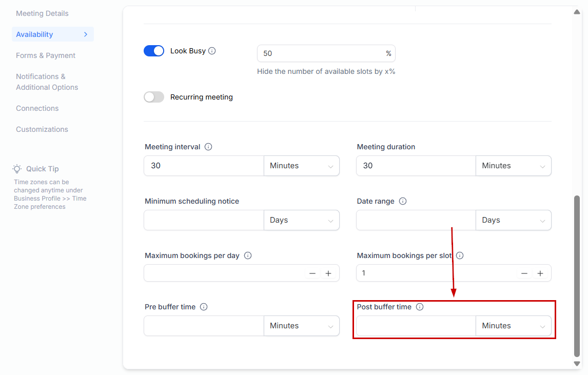Image resolution: width=588 pixels, height=375 pixels.
Task: Click info icon beside Date range
Action: pos(403,201)
